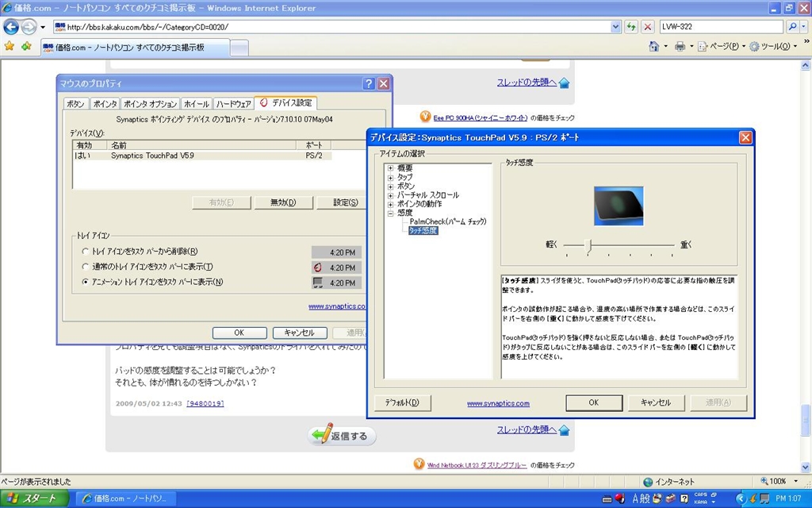Click Add to Favorites star-plus icon
This screenshot has width=812, height=508.
[x=26, y=46]
